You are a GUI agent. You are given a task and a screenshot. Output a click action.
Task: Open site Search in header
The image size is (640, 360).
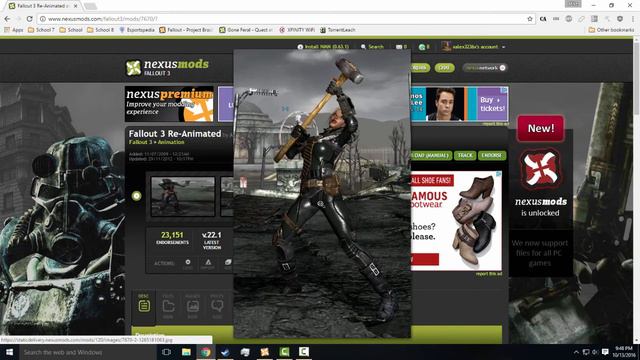click(x=372, y=47)
